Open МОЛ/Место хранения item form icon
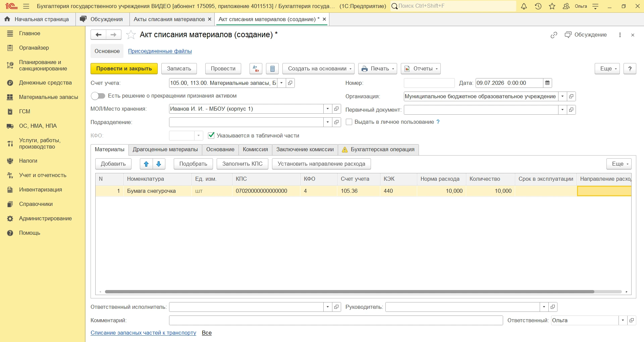 336,109
